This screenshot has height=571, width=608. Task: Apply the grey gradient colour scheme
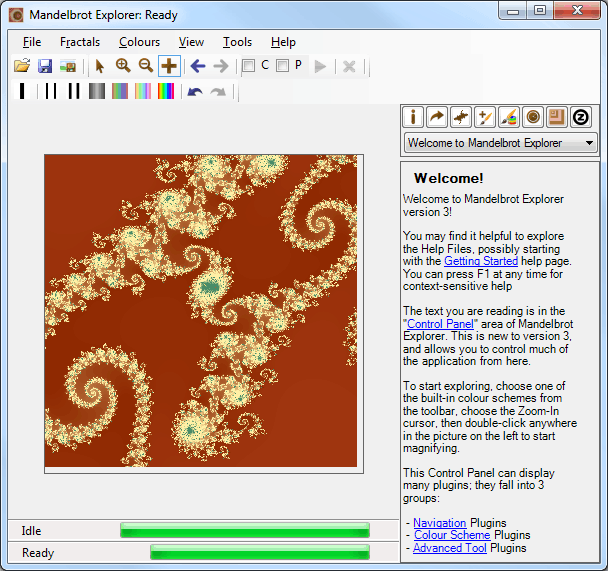coord(97,91)
